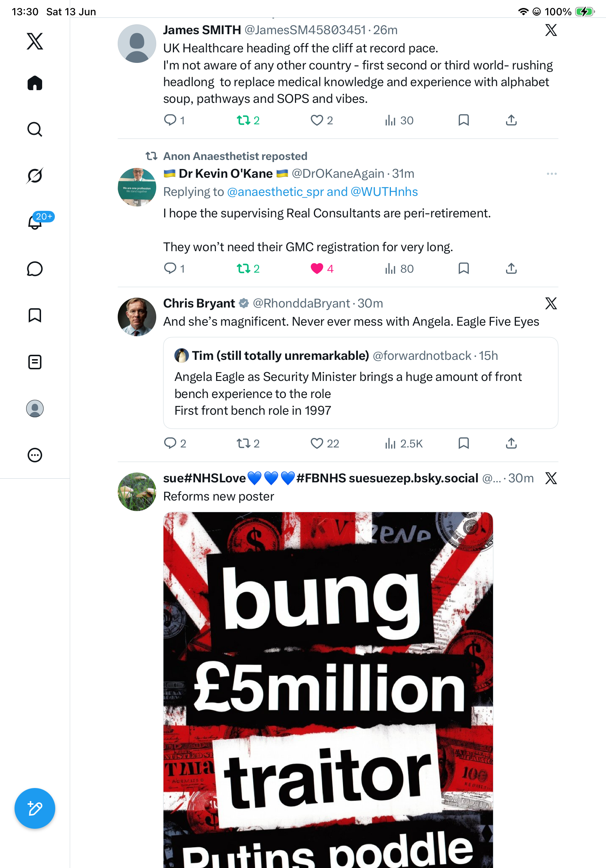Screen dimensions: 606x868
Task: Open more options on Dr Kevin O'Kane's post
Action: [552, 173]
